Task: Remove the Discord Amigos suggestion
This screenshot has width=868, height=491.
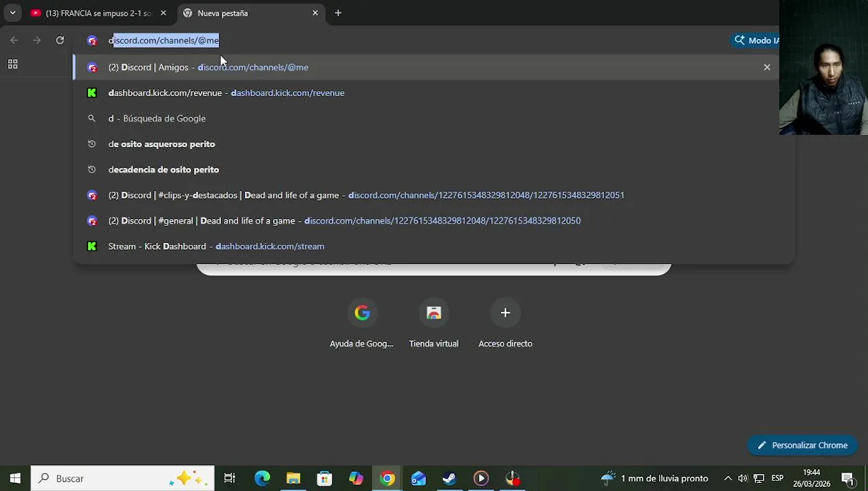Action: (767, 68)
